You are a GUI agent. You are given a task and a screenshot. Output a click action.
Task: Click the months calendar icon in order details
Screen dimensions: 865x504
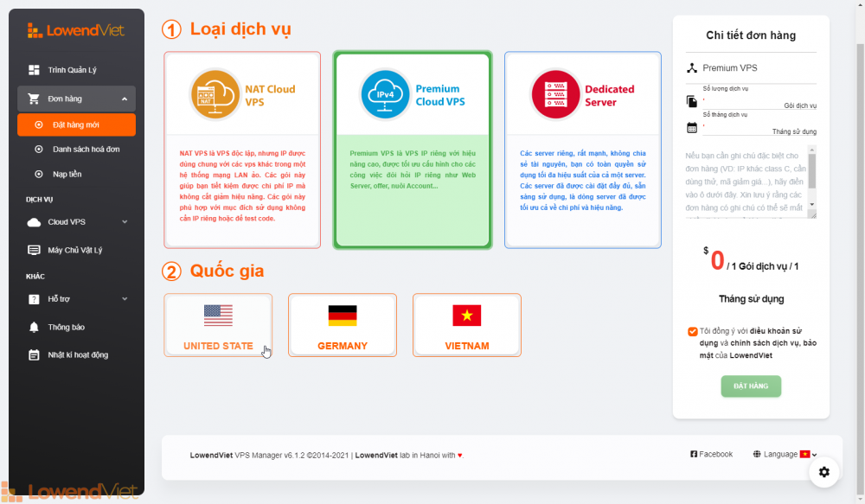692,128
